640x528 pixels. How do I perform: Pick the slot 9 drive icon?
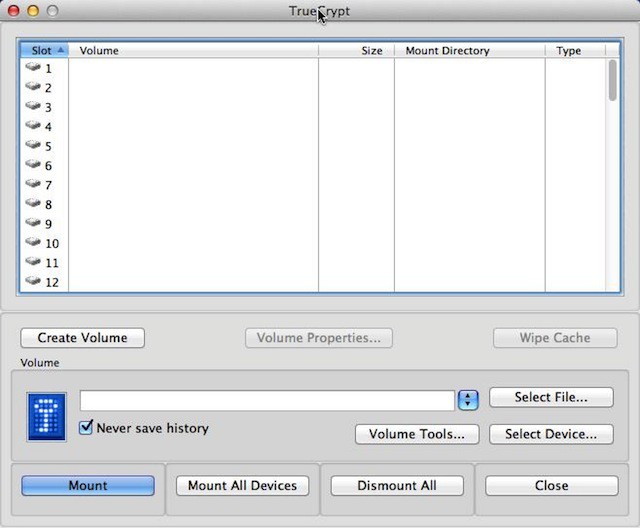(x=33, y=224)
